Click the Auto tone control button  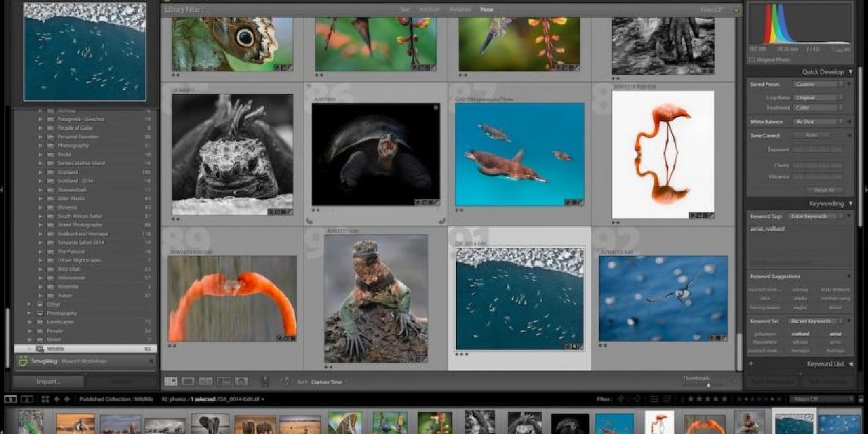point(811,136)
